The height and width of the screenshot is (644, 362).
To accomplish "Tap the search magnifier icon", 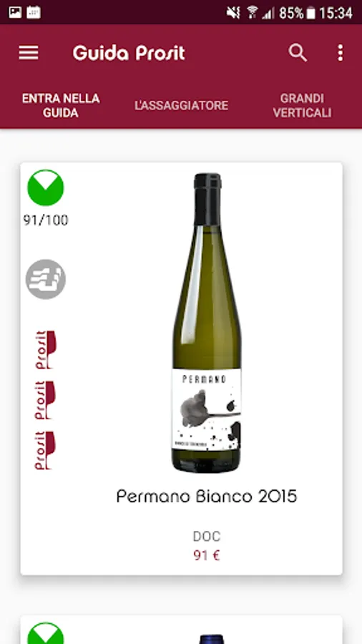I will tap(298, 53).
